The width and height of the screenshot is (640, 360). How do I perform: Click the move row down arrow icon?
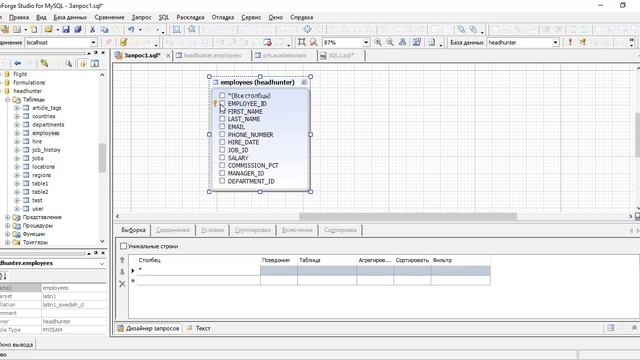122,271
